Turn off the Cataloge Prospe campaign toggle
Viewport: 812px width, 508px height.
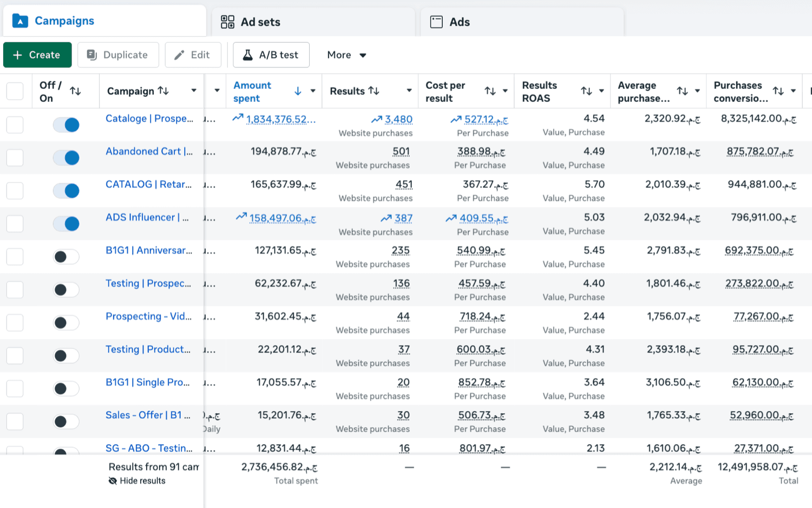66,125
